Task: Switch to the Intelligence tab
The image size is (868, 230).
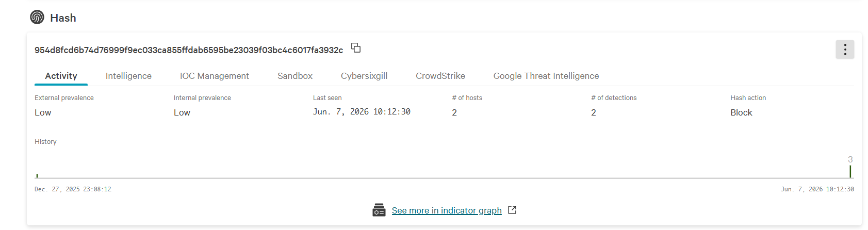Action: click(128, 76)
